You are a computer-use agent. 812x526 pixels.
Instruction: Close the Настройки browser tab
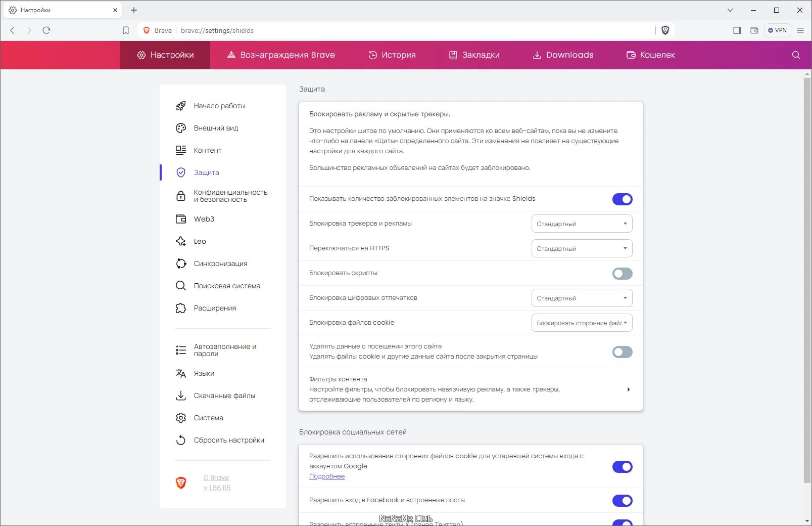coord(115,10)
